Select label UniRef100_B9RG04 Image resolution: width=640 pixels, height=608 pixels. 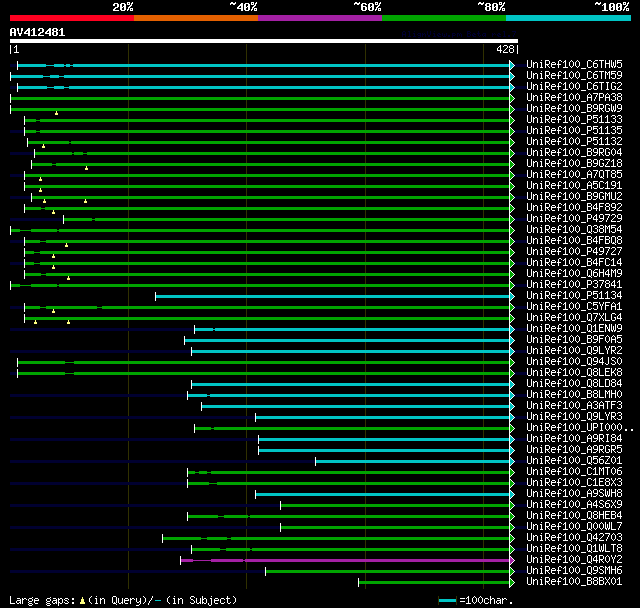point(574,153)
